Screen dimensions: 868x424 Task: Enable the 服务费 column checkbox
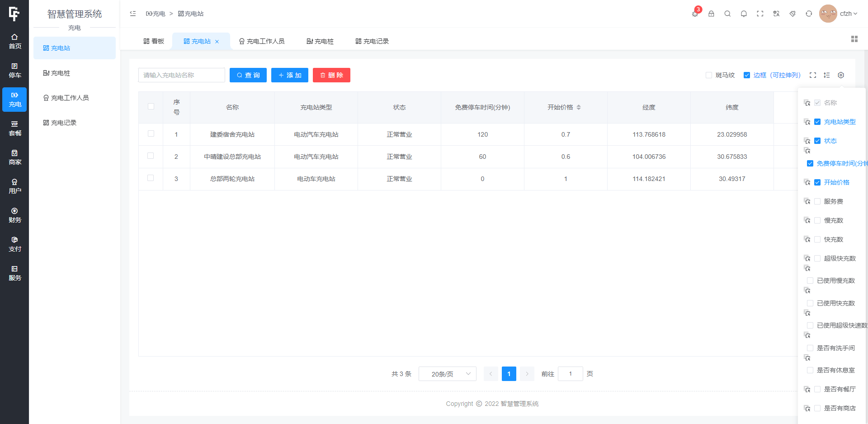817,201
